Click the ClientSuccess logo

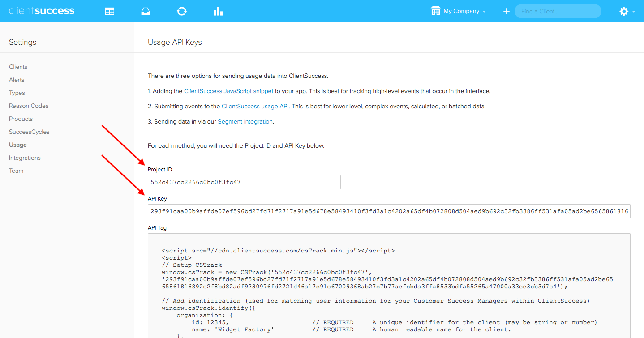tap(42, 11)
